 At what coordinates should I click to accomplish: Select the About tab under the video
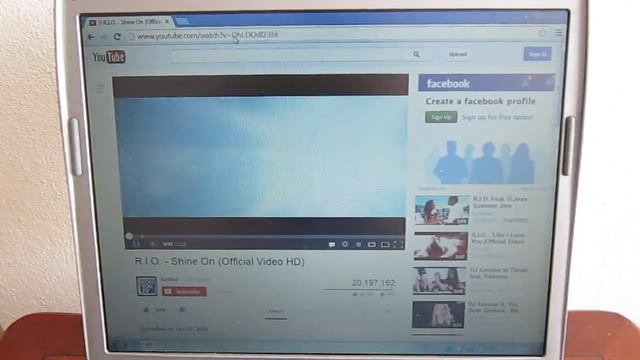(276, 311)
